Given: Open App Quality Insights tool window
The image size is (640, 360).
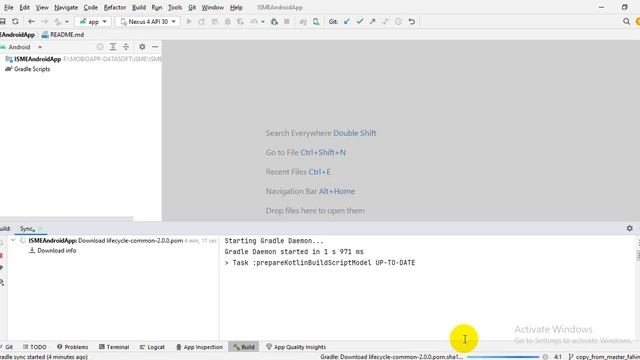Looking at the screenshot, I should [296, 347].
